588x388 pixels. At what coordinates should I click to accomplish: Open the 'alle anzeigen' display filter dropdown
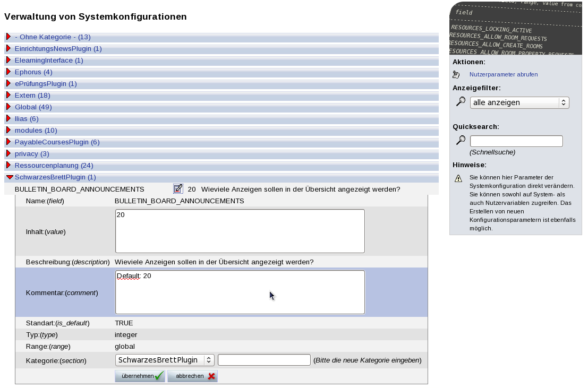pyautogui.click(x=519, y=102)
